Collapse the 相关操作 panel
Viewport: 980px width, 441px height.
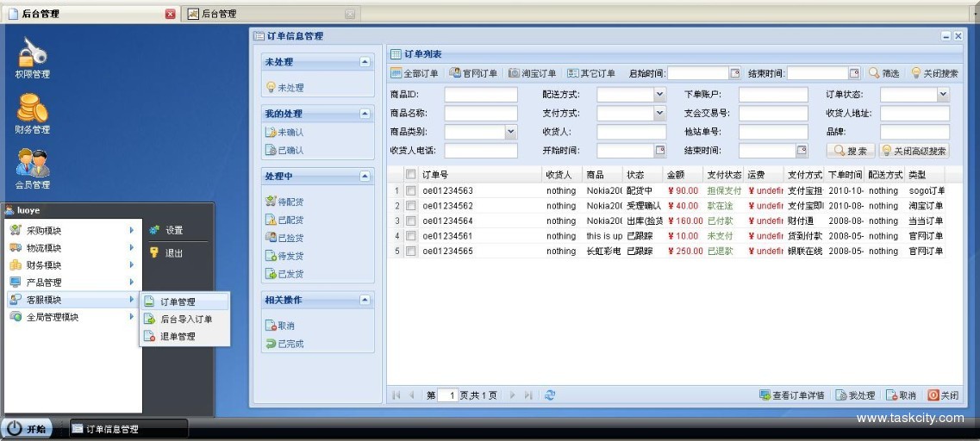click(x=365, y=300)
